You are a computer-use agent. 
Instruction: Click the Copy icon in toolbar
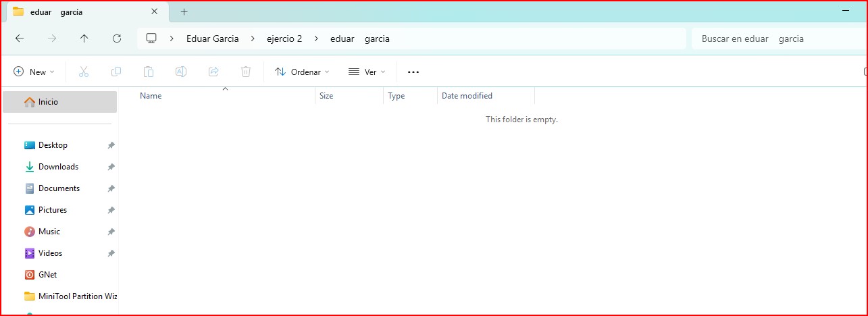[x=116, y=72]
